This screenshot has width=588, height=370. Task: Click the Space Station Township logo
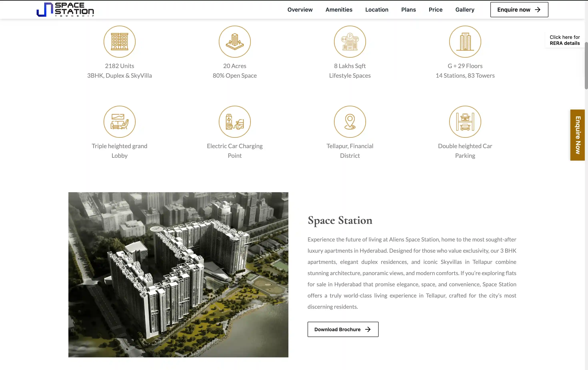[65, 10]
